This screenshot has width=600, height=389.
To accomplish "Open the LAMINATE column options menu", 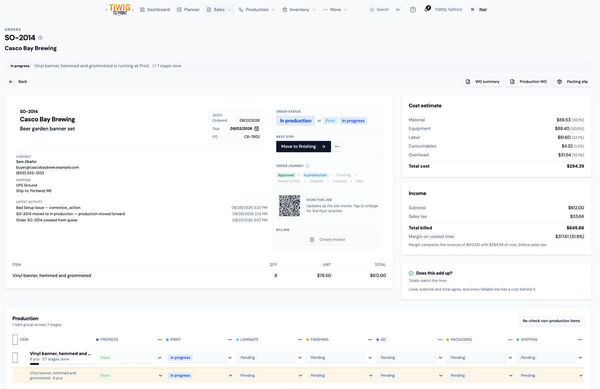I will point(300,340).
